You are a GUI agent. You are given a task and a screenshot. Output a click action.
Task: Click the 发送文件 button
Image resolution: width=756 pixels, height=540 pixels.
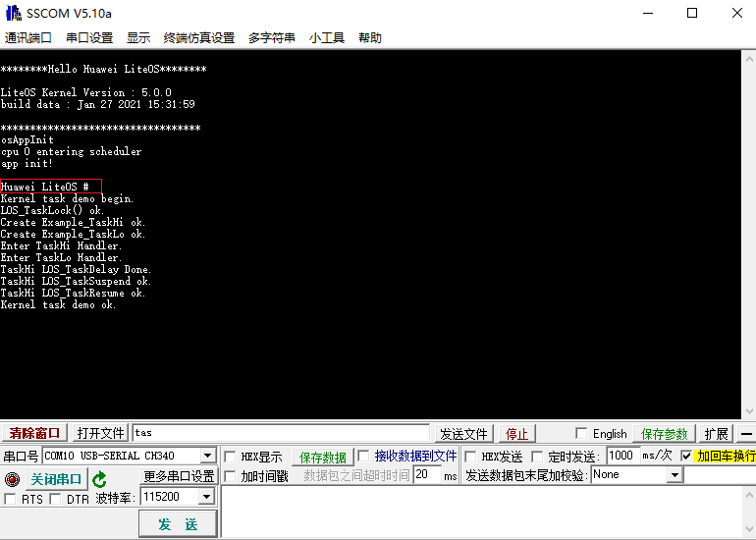coord(463,434)
